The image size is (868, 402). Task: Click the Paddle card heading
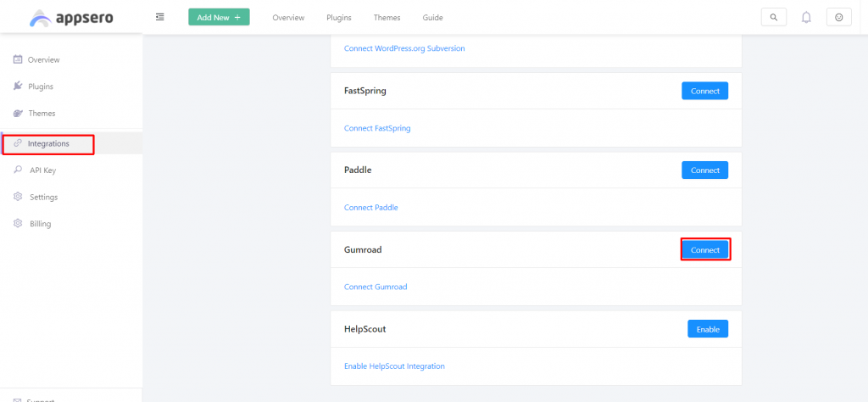pyautogui.click(x=358, y=170)
